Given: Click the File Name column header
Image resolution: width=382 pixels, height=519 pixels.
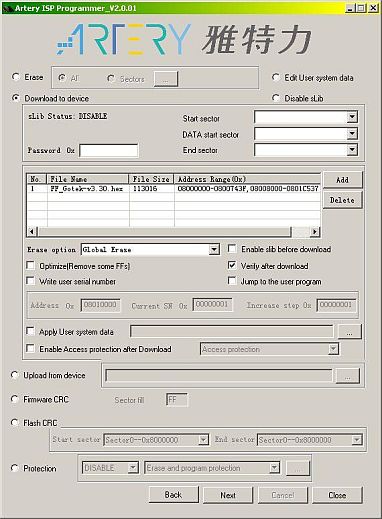Looking at the screenshot, I should coord(88,179).
